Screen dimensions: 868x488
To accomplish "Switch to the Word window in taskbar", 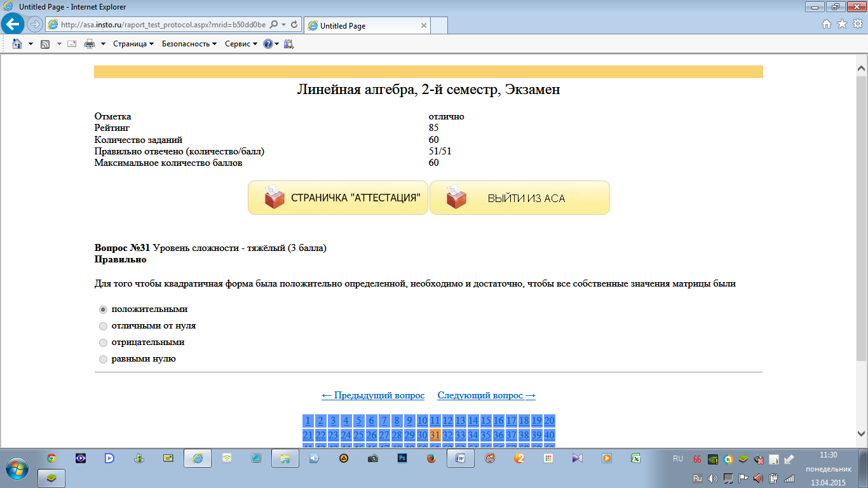I will click(461, 458).
